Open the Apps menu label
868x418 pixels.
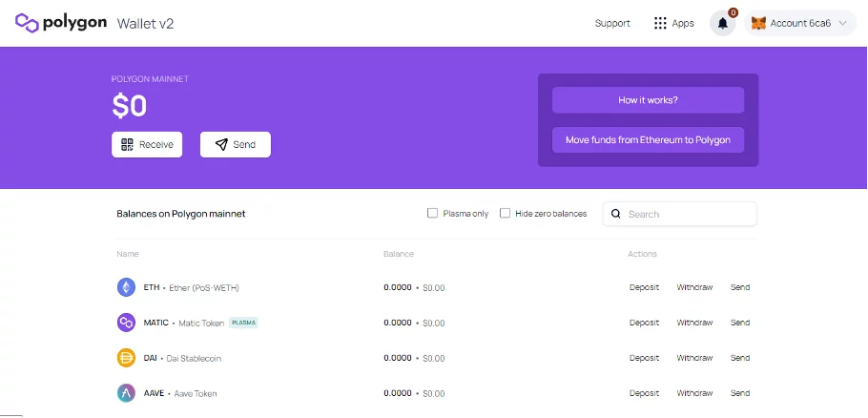pyautogui.click(x=683, y=23)
